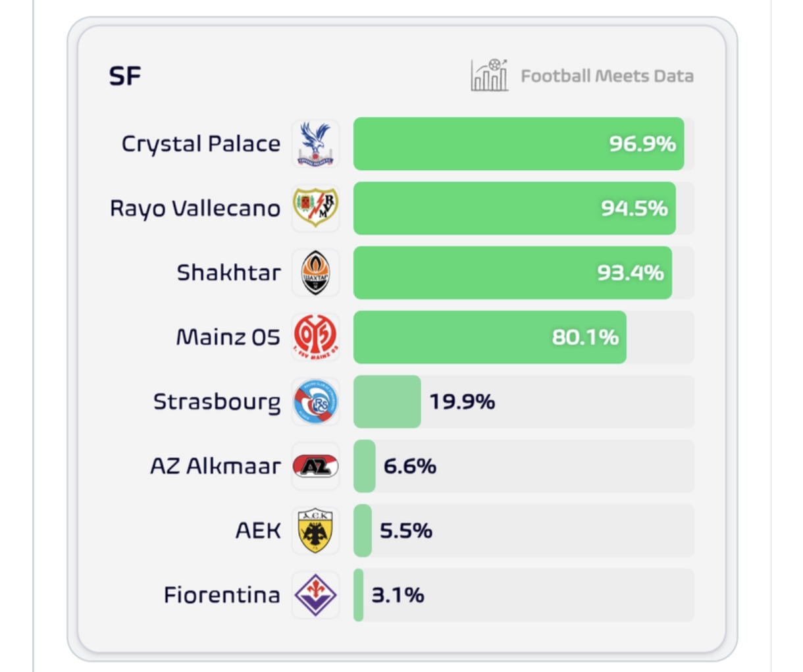Click the Crystal Palace club crest

316,143
